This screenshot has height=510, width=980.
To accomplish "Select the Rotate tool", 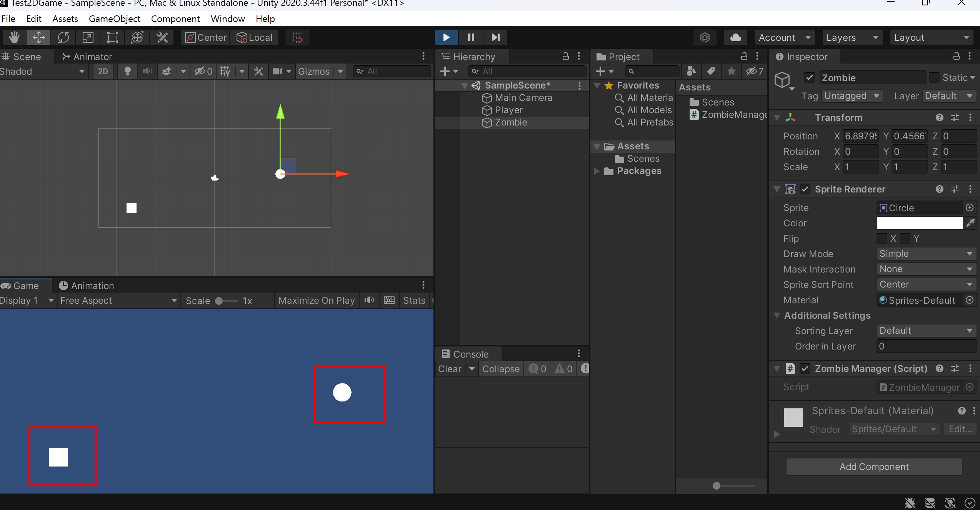I will click(63, 37).
